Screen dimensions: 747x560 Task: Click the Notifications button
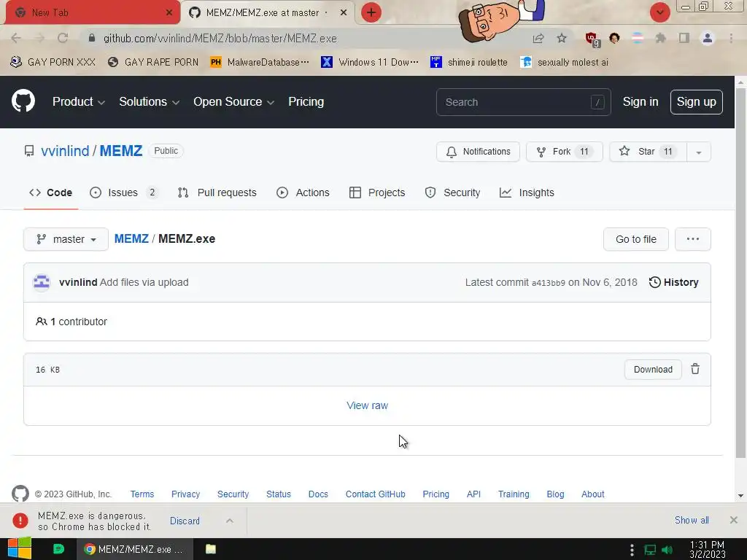coord(478,152)
